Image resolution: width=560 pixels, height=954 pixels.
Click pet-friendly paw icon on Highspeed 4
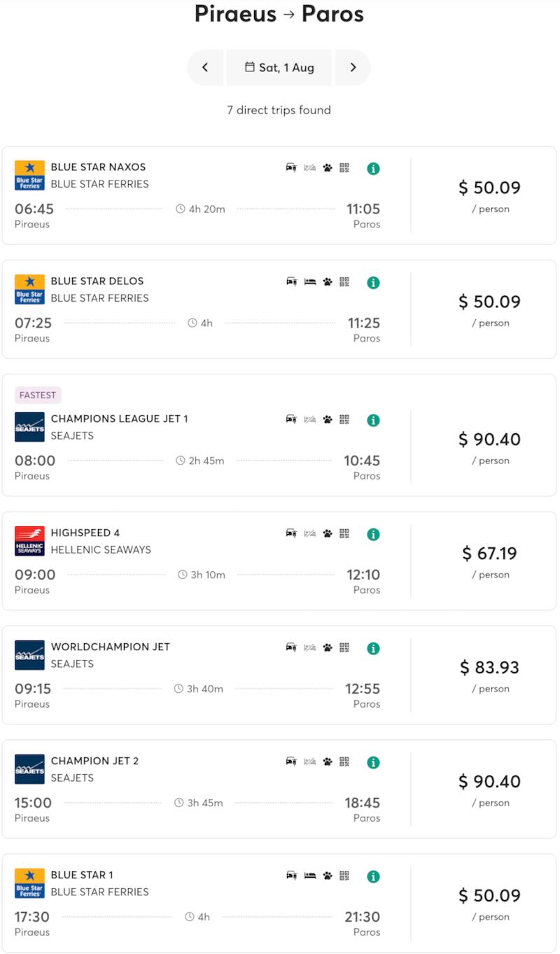327,533
